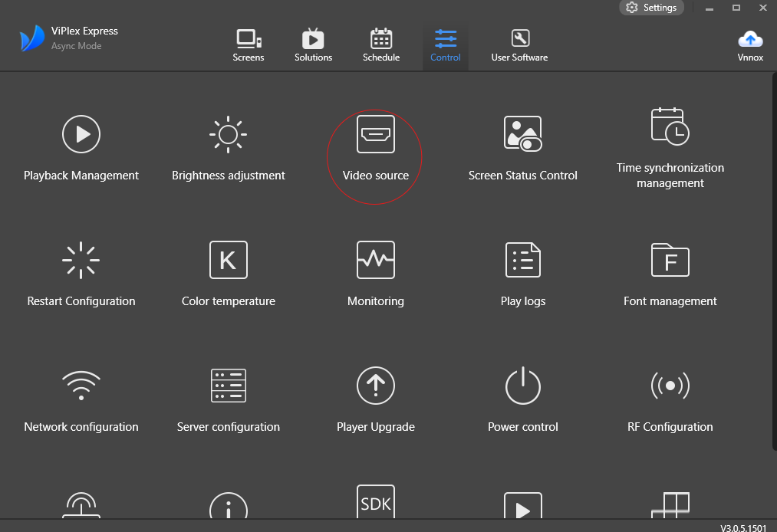Click the grid blocks icon in the bottom row
Viewport: 777px width, 532px height.
coord(670,505)
